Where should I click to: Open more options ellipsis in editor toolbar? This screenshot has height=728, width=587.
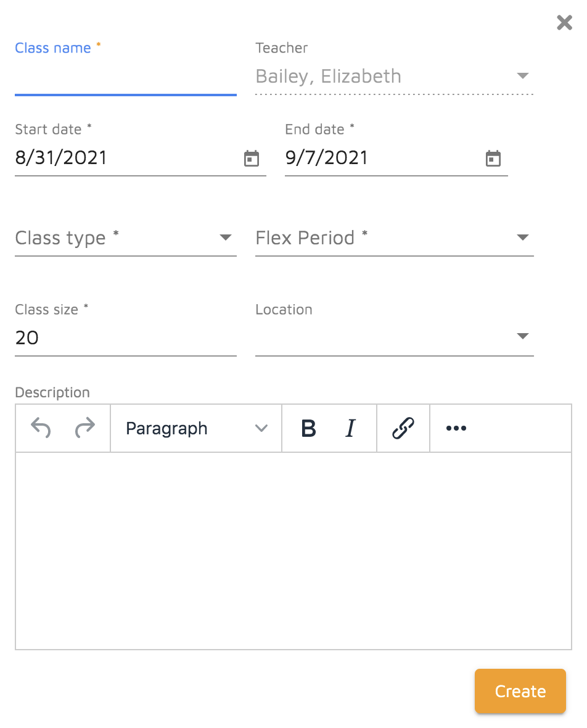point(456,428)
